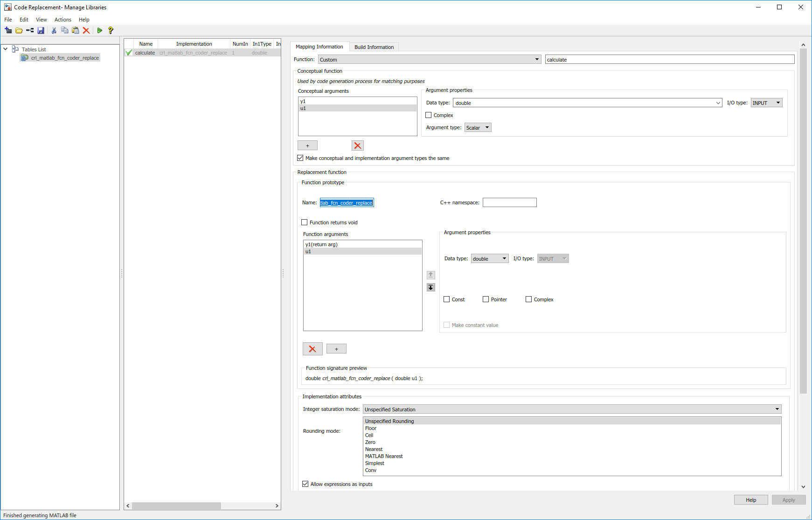
Task: Switch to the Build Information tab
Action: point(374,47)
